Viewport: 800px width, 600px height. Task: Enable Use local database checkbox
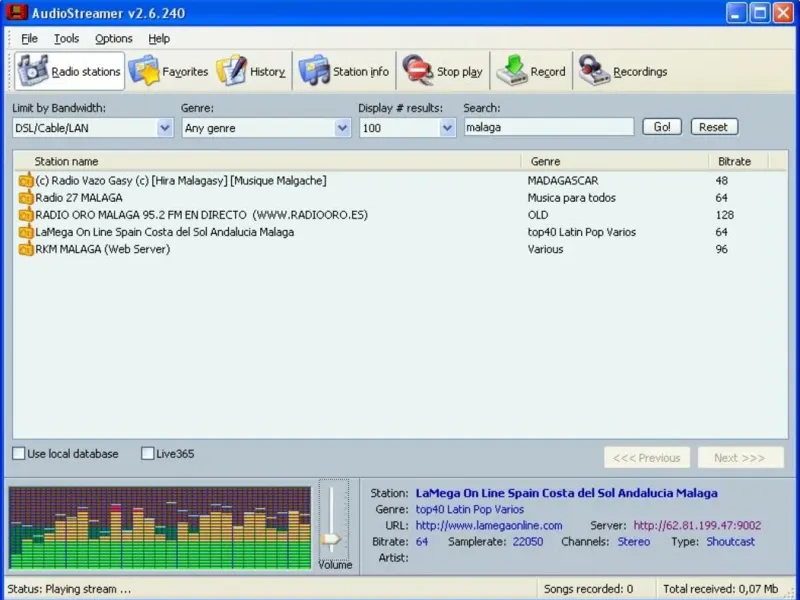(x=19, y=454)
